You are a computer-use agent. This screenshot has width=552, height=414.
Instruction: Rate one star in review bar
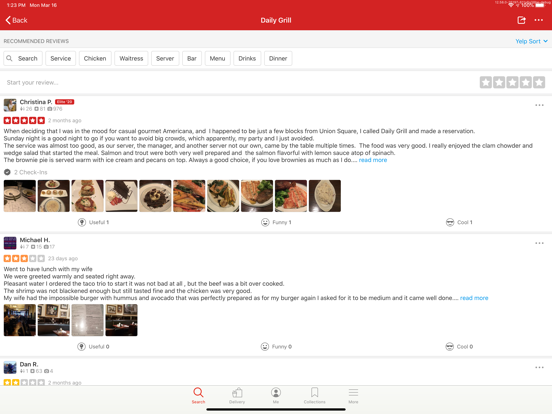tap(485, 82)
